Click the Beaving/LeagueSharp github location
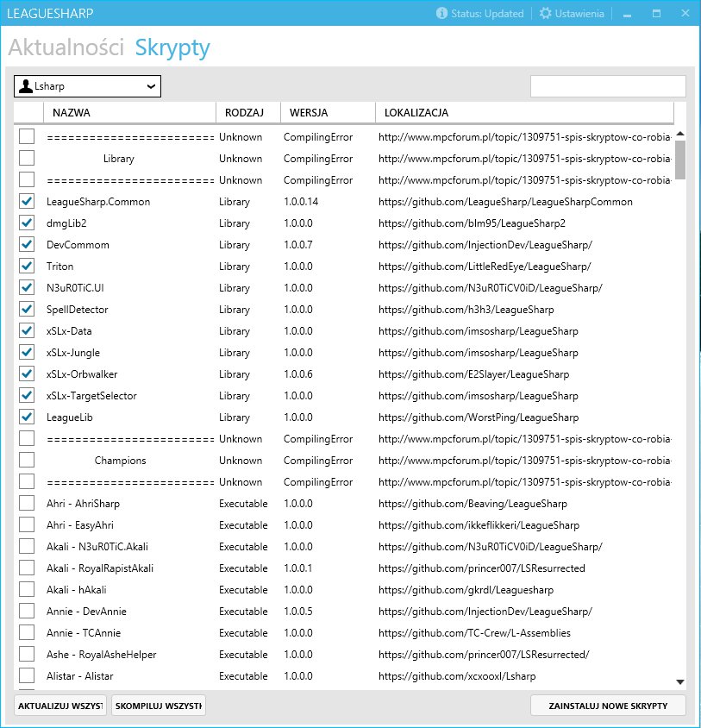 (x=473, y=504)
